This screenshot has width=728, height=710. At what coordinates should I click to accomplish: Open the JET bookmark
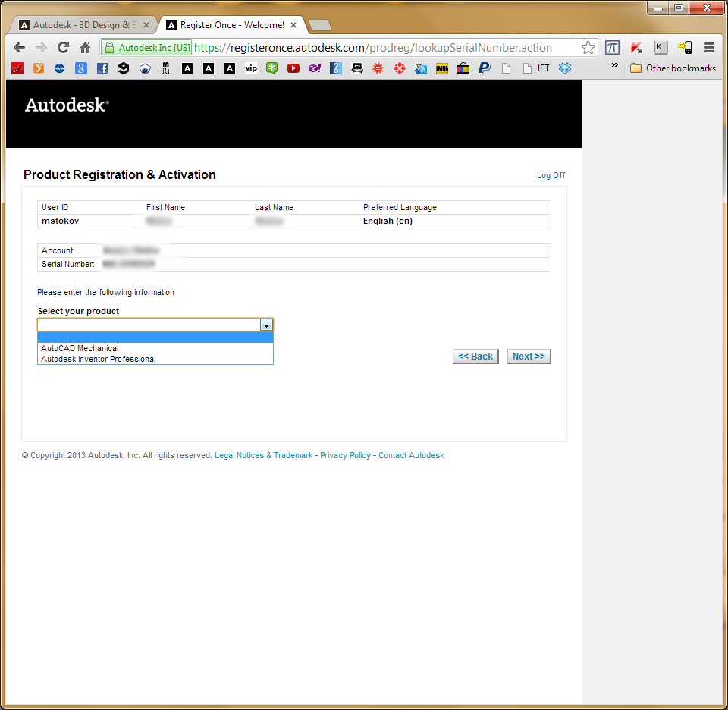pyautogui.click(x=536, y=68)
